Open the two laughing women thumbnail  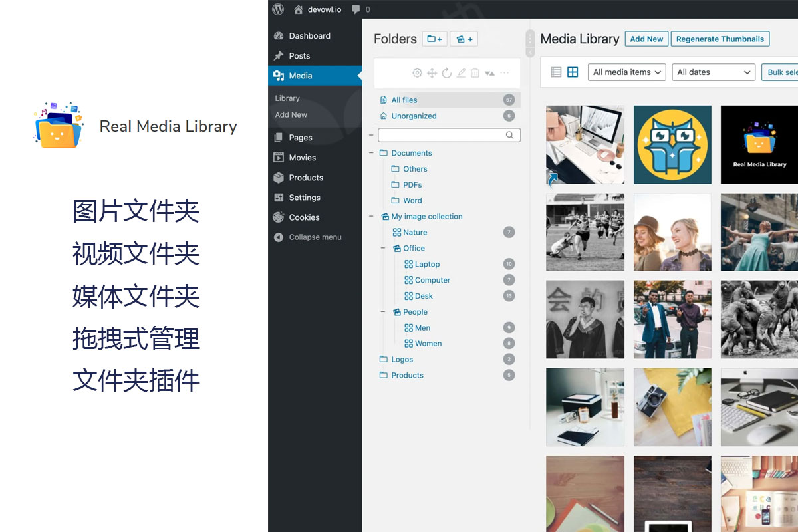pyautogui.click(x=672, y=232)
